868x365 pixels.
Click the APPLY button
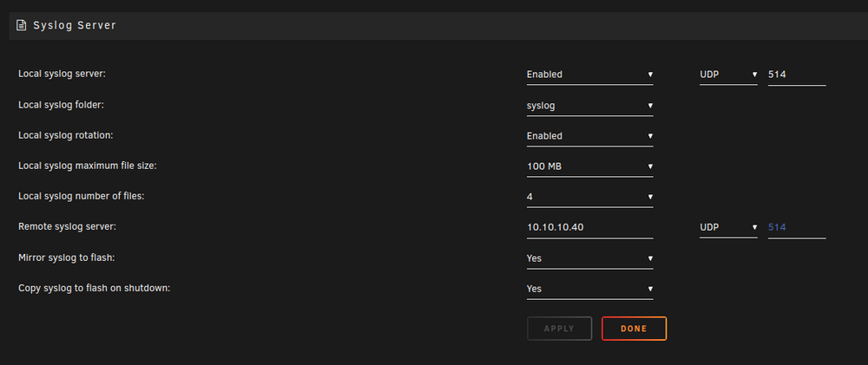coord(559,329)
